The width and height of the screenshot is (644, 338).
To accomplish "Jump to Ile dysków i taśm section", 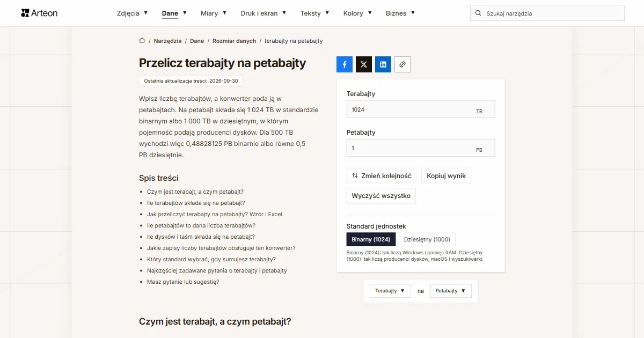I will pyautogui.click(x=201, y=237).
